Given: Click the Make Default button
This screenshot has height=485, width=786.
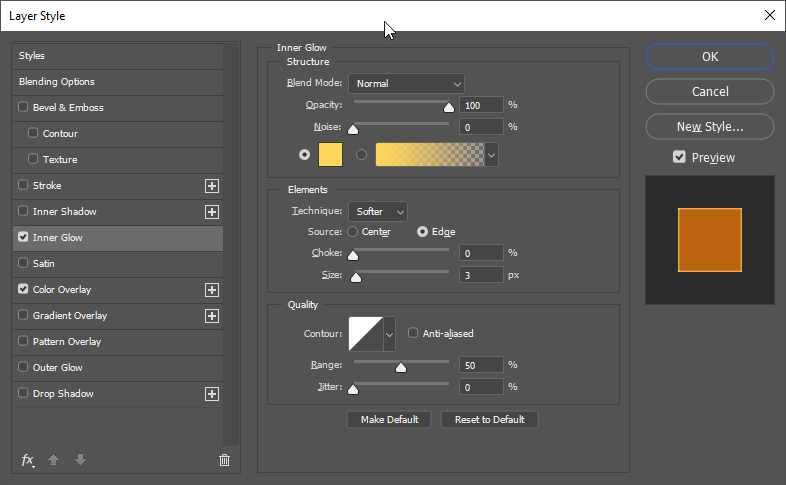Looking at the screenshot, I should click(x=389, y=420).
